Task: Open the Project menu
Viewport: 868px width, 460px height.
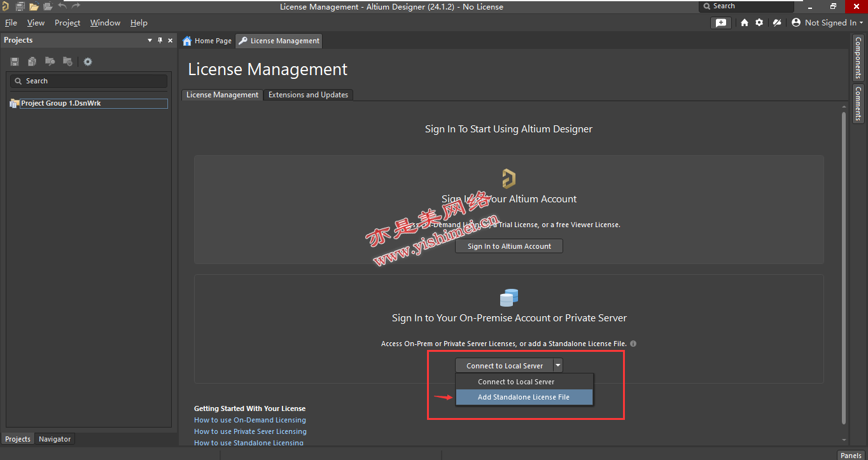Action: 67,22
